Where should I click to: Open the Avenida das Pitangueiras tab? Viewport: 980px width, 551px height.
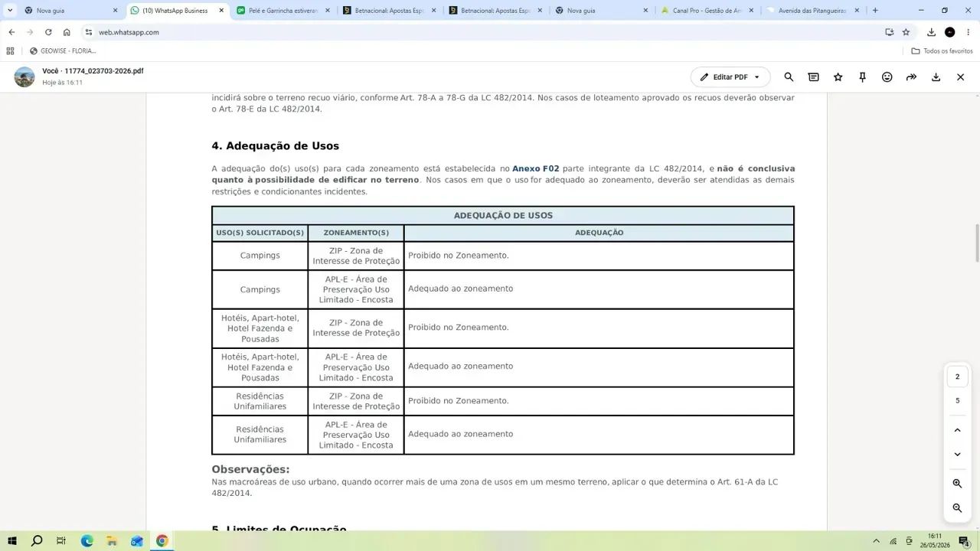tap(813, 11)
